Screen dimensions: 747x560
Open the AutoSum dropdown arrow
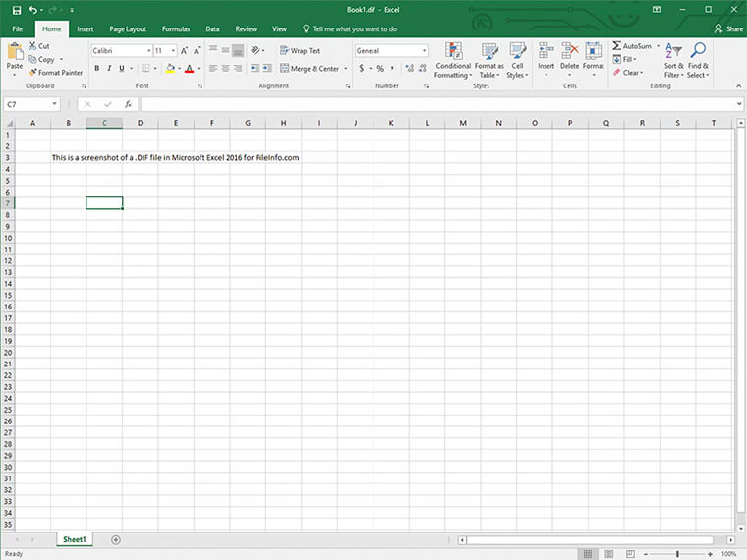[x=658, y=46]
